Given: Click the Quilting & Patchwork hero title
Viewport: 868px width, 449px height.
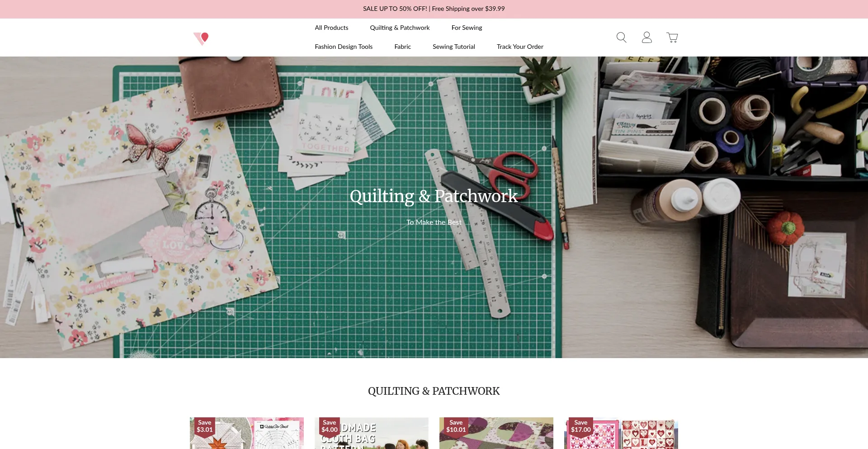Looking at the screenshot, I should tap(434, 196).
